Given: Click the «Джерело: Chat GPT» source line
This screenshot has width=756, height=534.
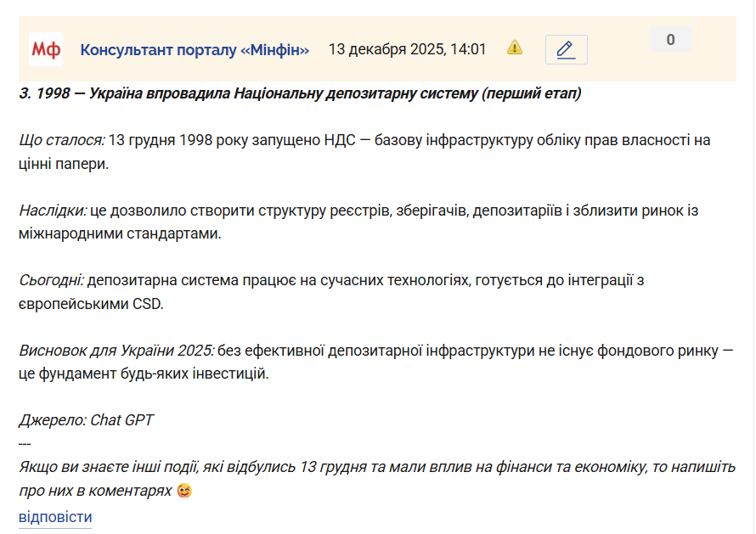Looking at the screenshot, I should (86, 419).
